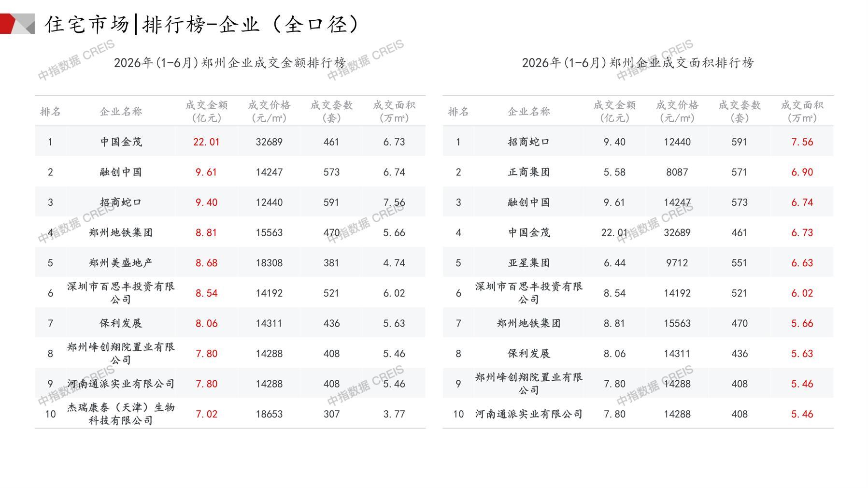Image resolution: width=868 pixels, height=488 pixels.
Task: Click the 307 units value
Action: (x=331, y=414)
